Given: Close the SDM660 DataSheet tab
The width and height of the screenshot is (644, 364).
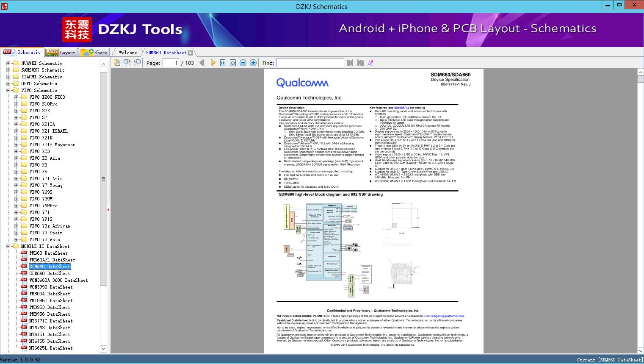Looking at the screenshot, I should [191, 53].
